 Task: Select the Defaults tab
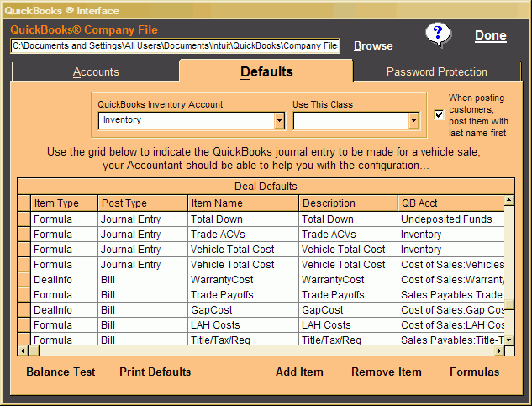tap(266, 71)
